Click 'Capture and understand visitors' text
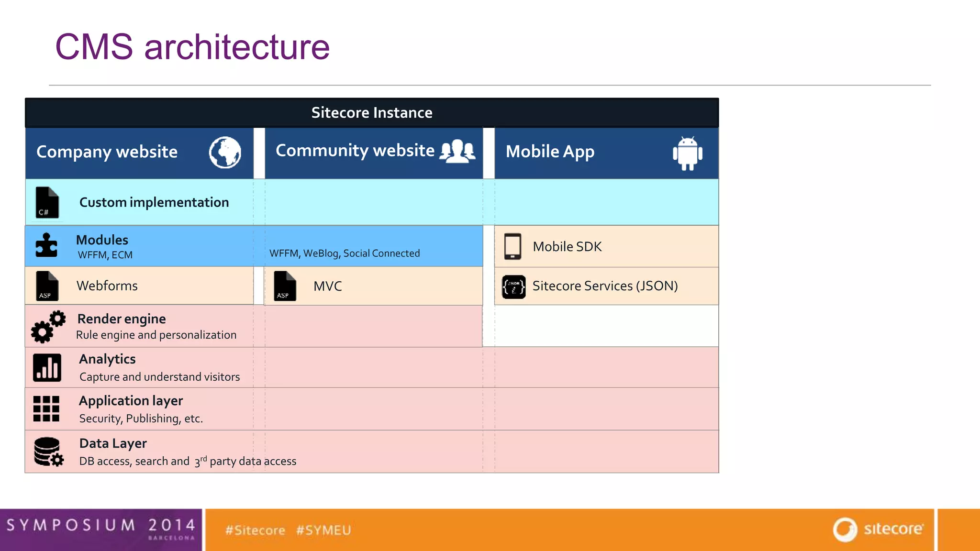The height and width of the screenshot is (551, 980). pyautogui.click(x=160, y=377)
